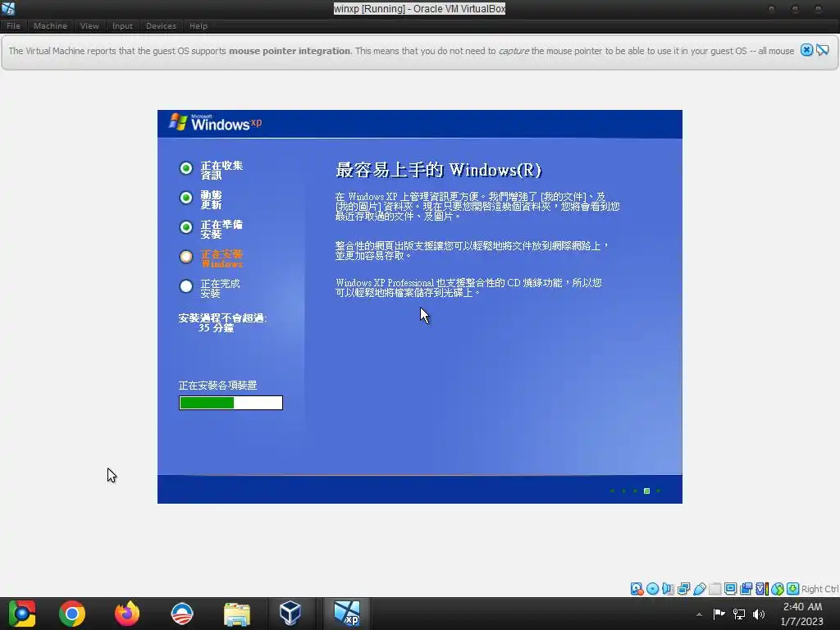
Task: Click the paragraph mentioning Windows XP Professional
Action: tap(468, 287)
